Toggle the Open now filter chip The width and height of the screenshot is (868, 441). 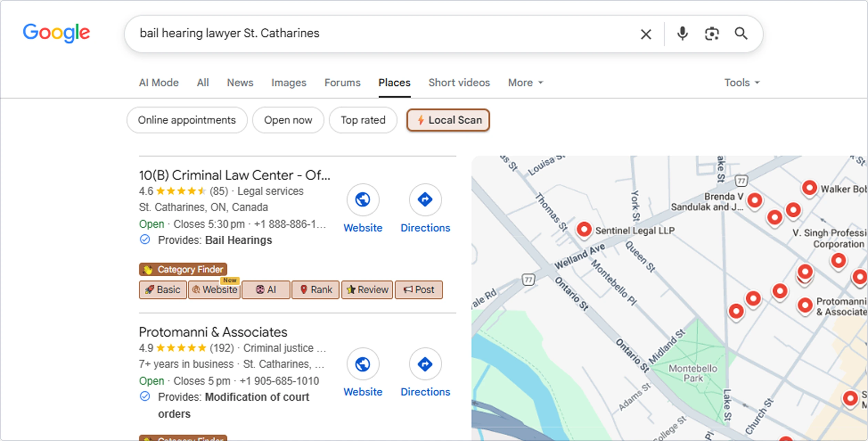point(288,120)
